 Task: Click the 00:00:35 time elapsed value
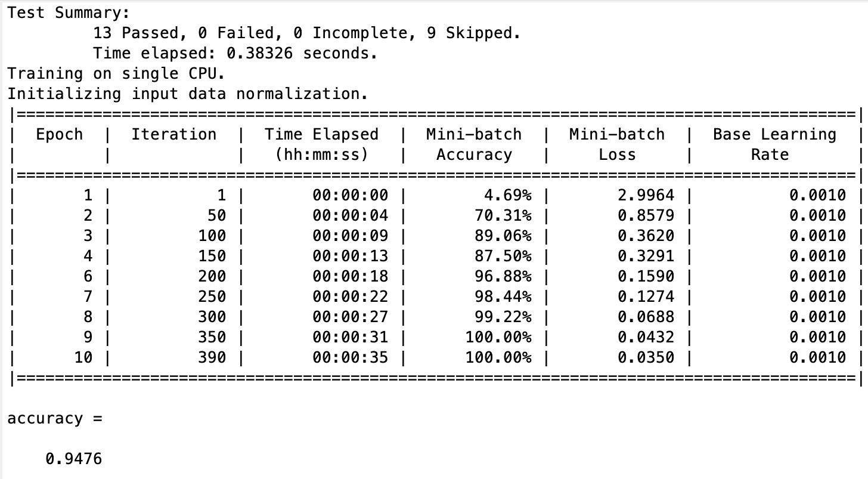coord(350,357)
